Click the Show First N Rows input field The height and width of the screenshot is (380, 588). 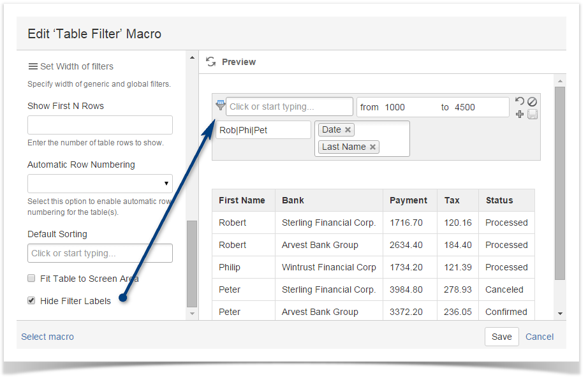[99, 124]
